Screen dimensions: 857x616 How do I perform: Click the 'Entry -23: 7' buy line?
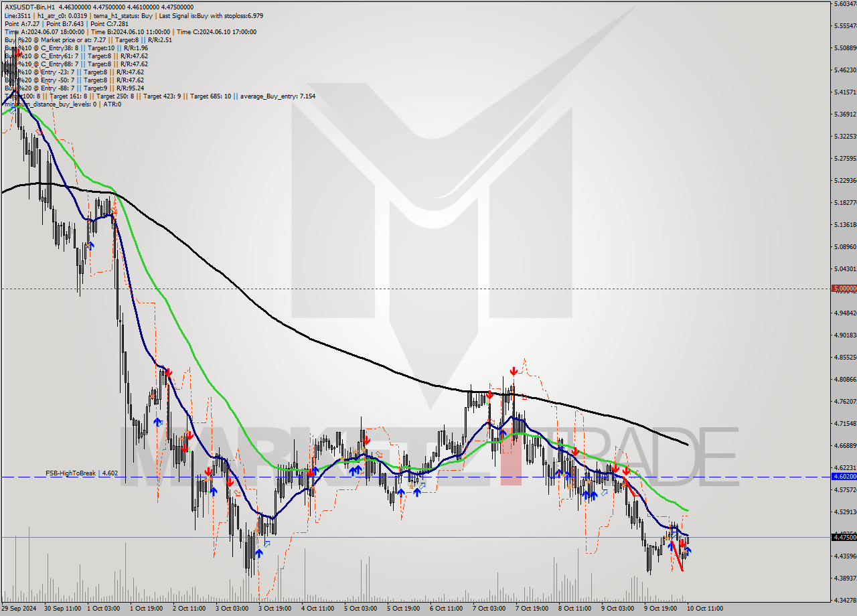point(74,72)
